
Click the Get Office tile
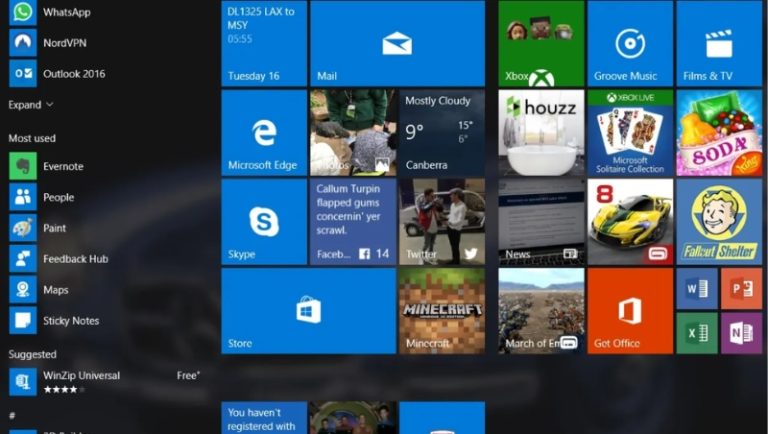pos(630,311)
